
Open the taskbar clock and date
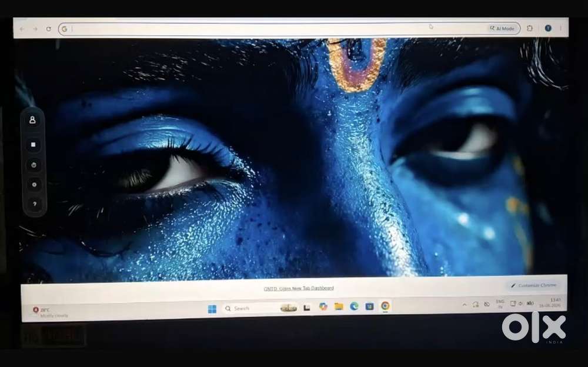point(550,302)
